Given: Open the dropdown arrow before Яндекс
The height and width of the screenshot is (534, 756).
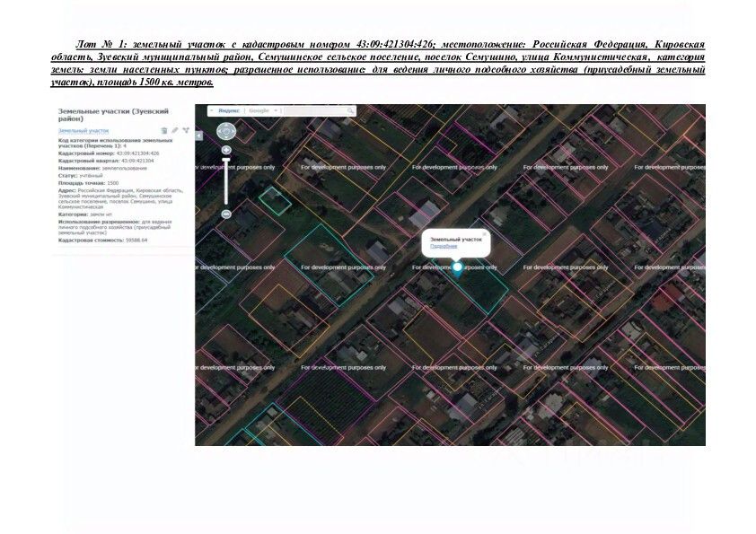Looking at the screenshot, I should 212,111.
